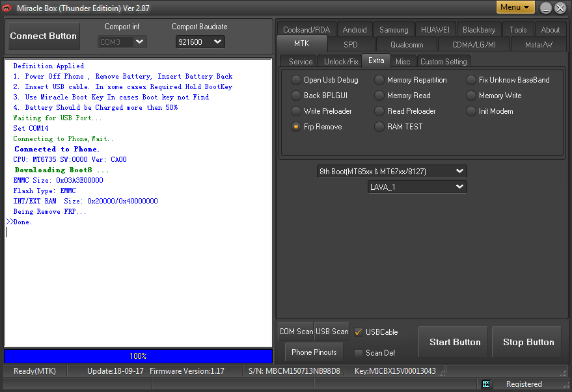Select the Init Modem radio option

[x=471, y=111]
